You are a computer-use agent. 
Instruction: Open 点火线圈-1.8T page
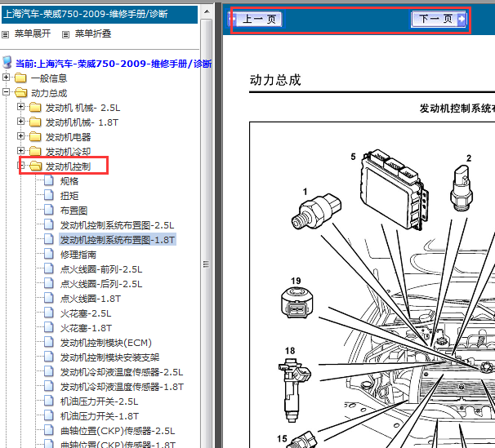(x=91, y=299)
